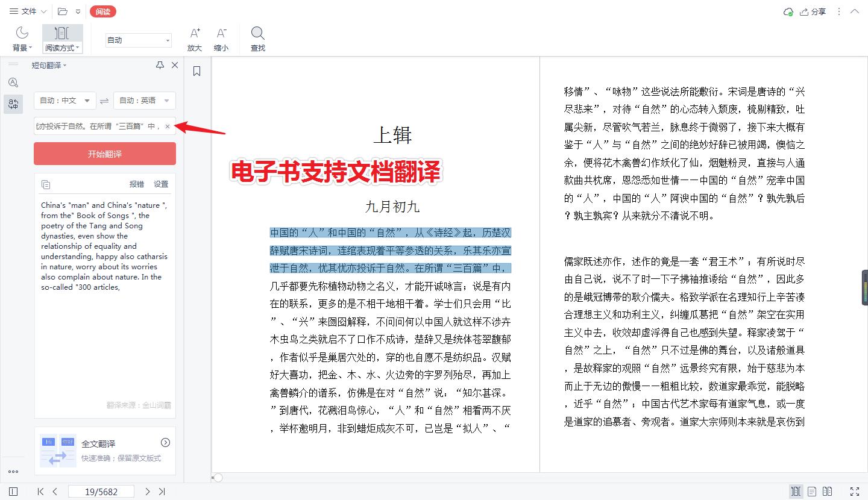Pin the translation panel
868x500 pixels.
point(160,64)
